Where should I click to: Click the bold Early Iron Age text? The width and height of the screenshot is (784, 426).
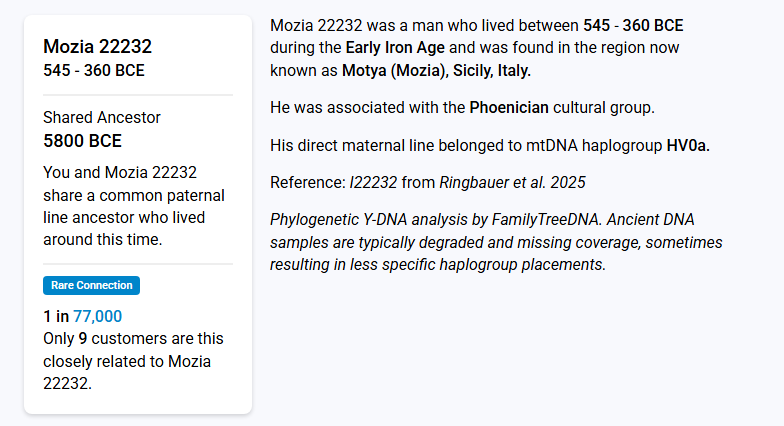(395, 48)
